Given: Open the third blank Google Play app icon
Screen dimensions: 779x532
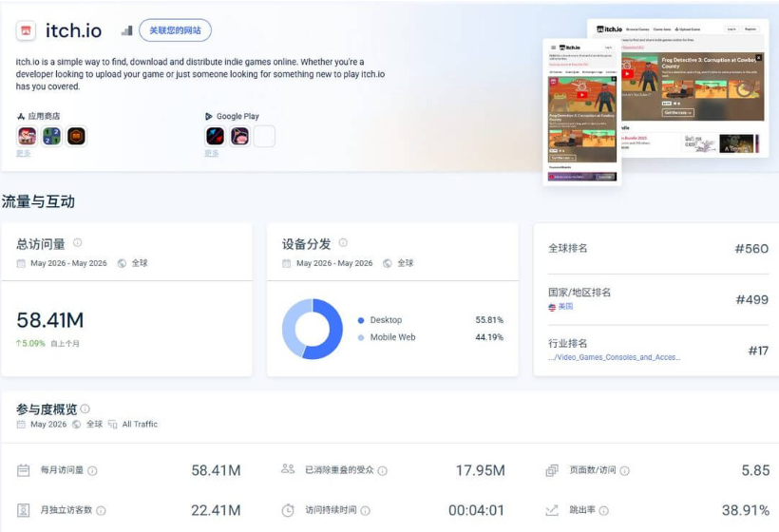Looking at the screenshot, I should pos(264,136).
